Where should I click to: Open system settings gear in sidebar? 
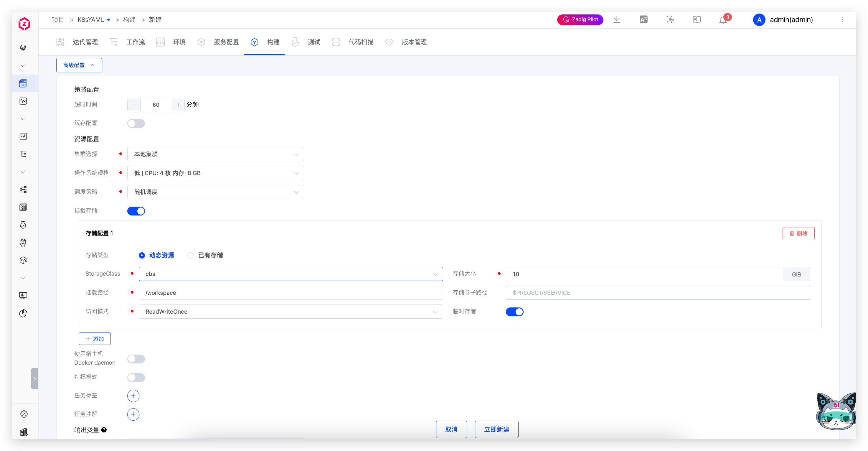point(24,414)
